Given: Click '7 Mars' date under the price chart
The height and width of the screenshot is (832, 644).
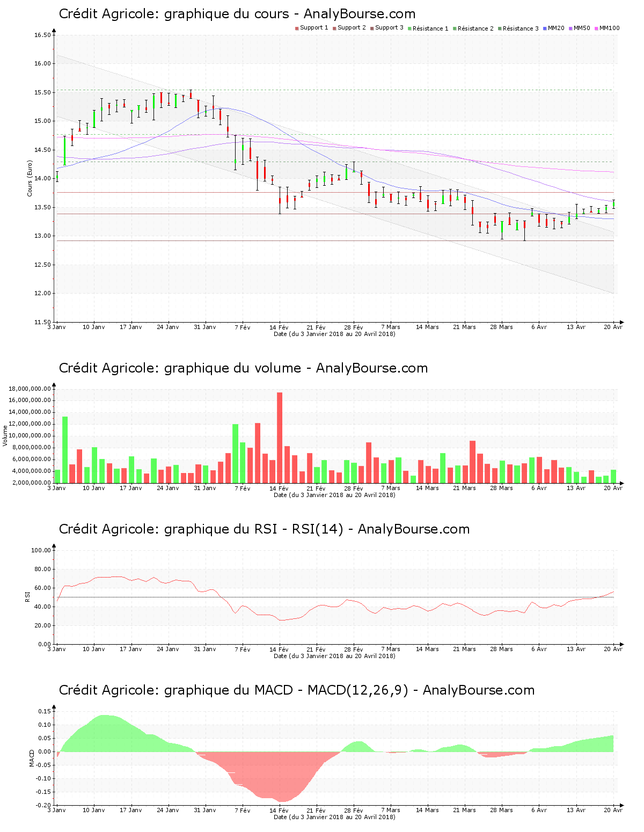Looking at the screenshot, I should click(x=391, y=327).
